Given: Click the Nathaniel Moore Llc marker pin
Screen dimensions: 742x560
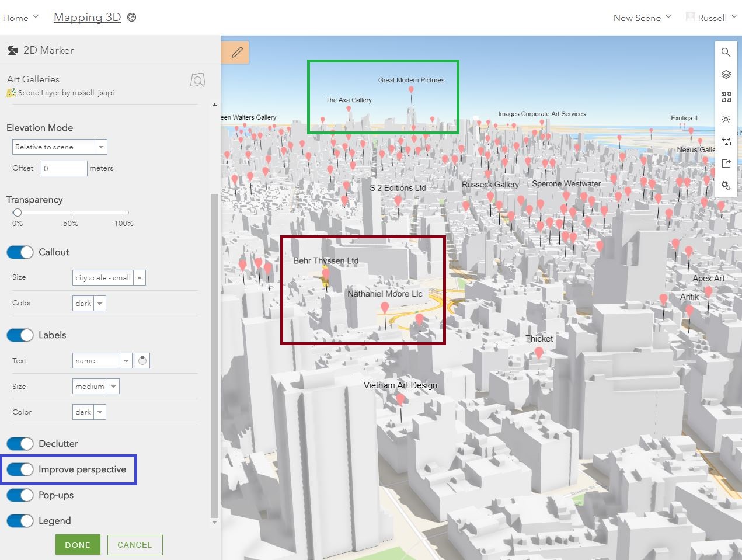Looking at the screenshot, I should (x=384, y=308).
